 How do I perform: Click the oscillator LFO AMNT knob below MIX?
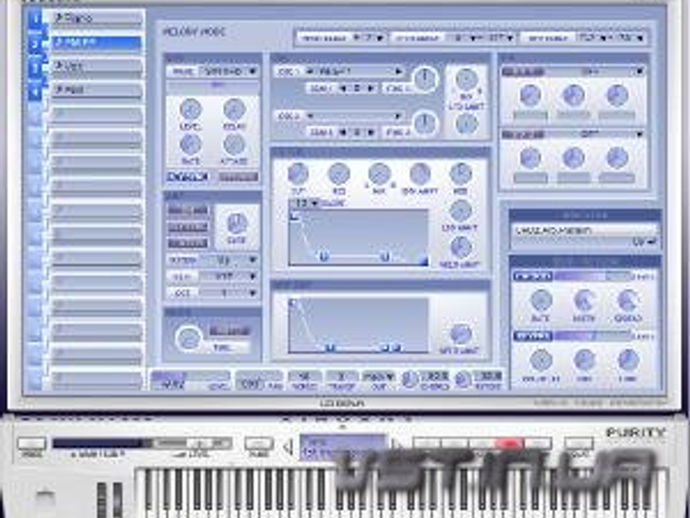click(x=466, y=124)
